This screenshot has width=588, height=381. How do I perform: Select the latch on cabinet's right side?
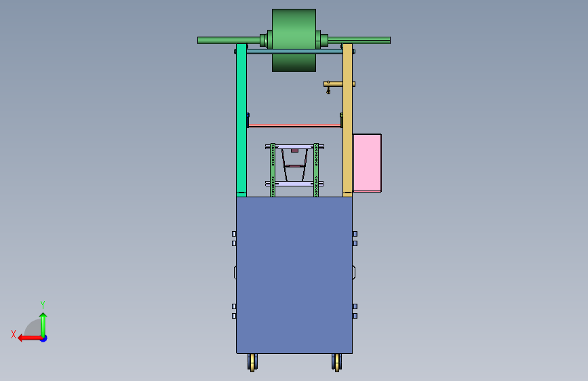353,273
